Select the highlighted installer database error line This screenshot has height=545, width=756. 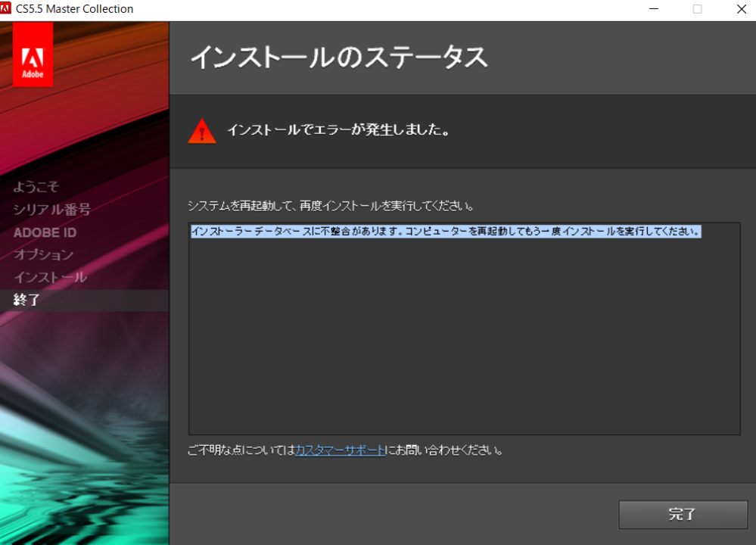[x=446, y=232]
